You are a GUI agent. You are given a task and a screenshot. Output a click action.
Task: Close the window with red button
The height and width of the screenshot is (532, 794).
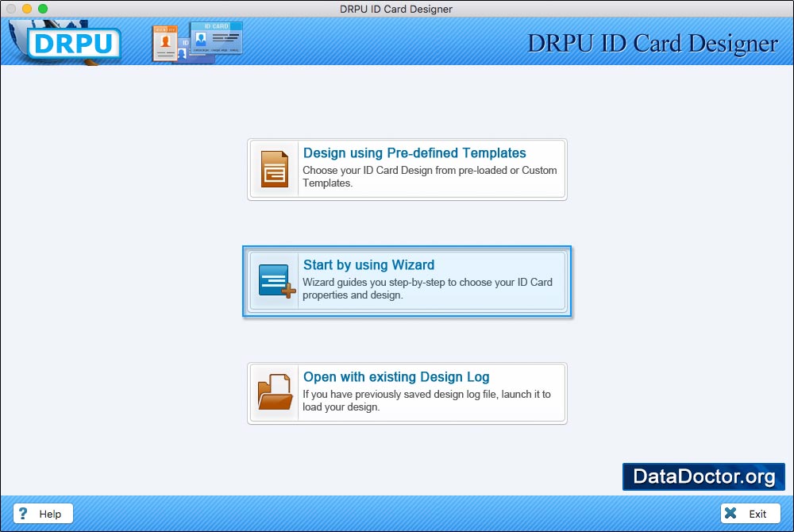(11, 9)
